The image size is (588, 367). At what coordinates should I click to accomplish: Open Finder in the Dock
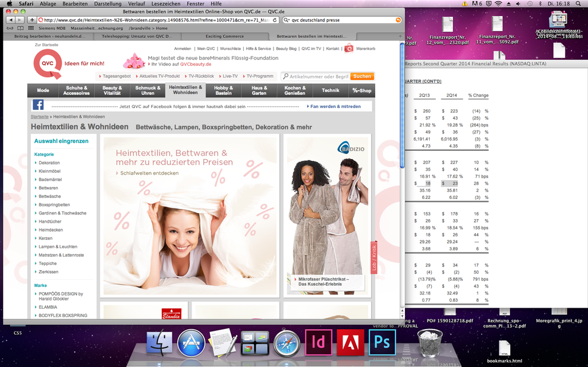coord(159,343)
